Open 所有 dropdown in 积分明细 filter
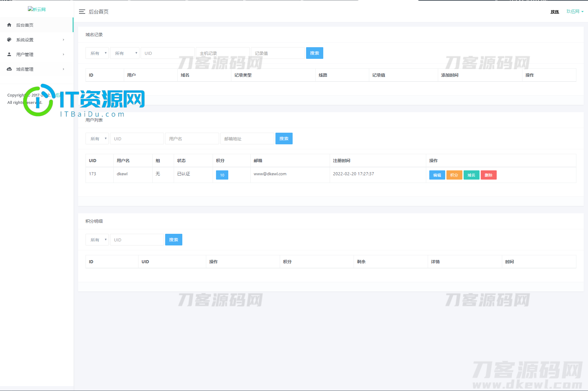 click(97, 240)
